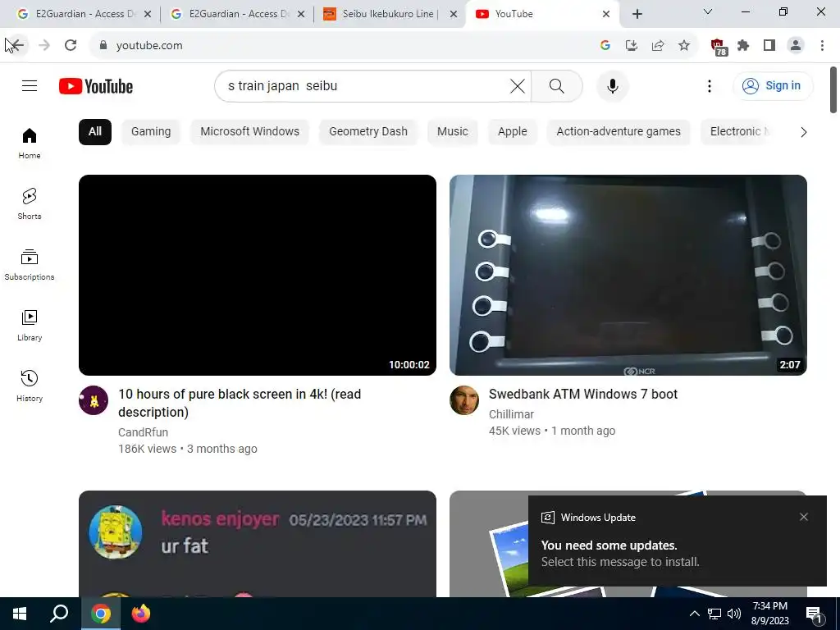Open a new browser tab

point(637,14)
